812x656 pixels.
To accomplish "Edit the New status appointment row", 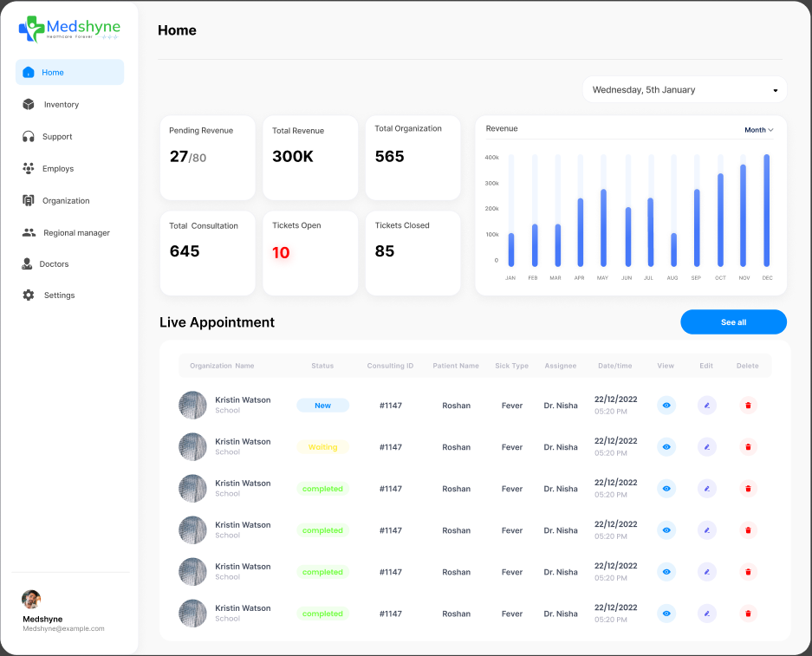I will tap(706, 405).
